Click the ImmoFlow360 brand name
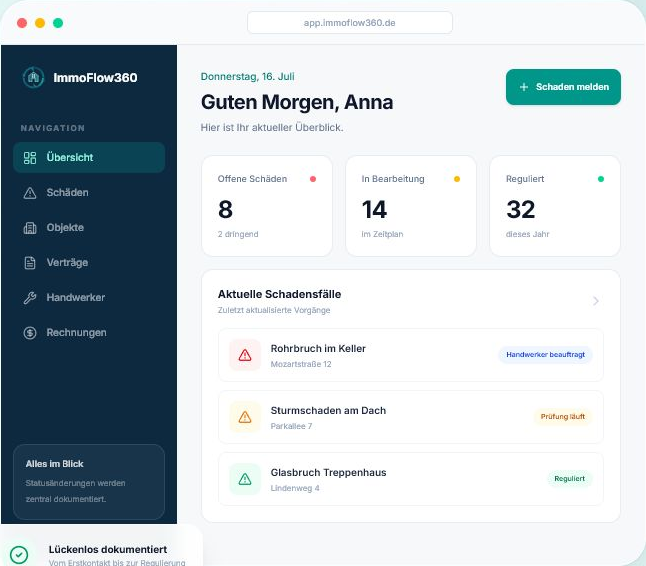This screenshot has width=646, height=566. 95,77
